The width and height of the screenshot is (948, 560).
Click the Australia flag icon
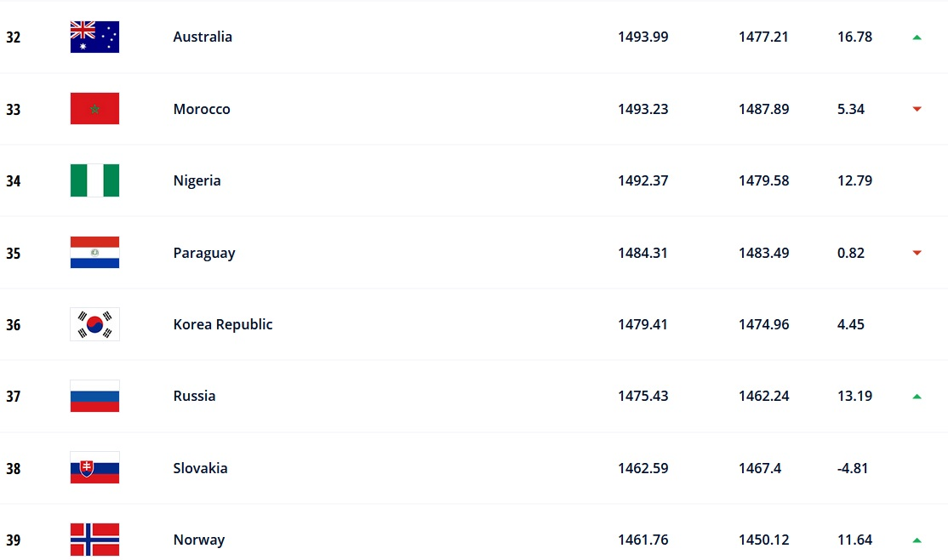click(94, 37)
